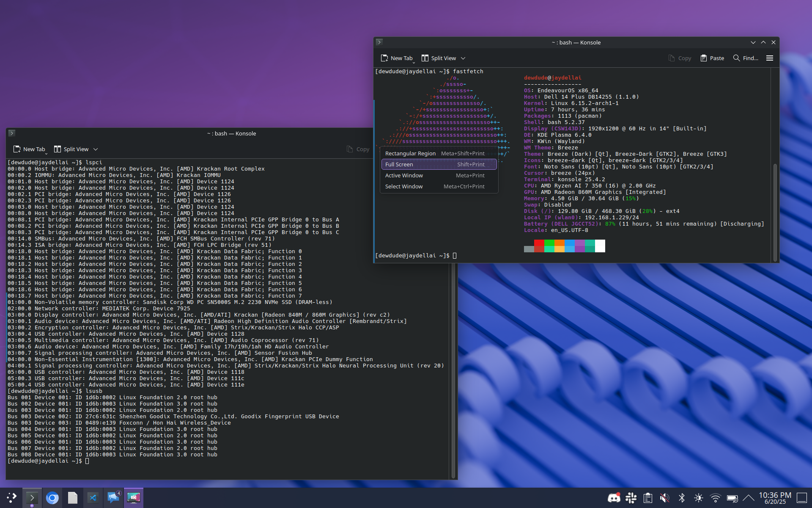812x508 pixels.
Task: Open the hamburger menu in front Konsole
Action: pyautogui.click(x=770, y=58)
